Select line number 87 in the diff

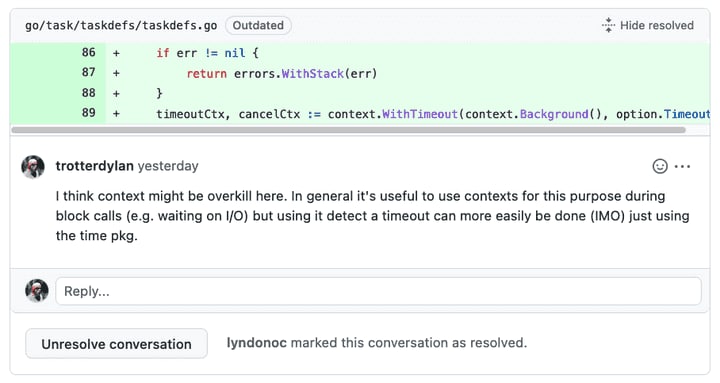pyautogui.click(x=89, y=73)
